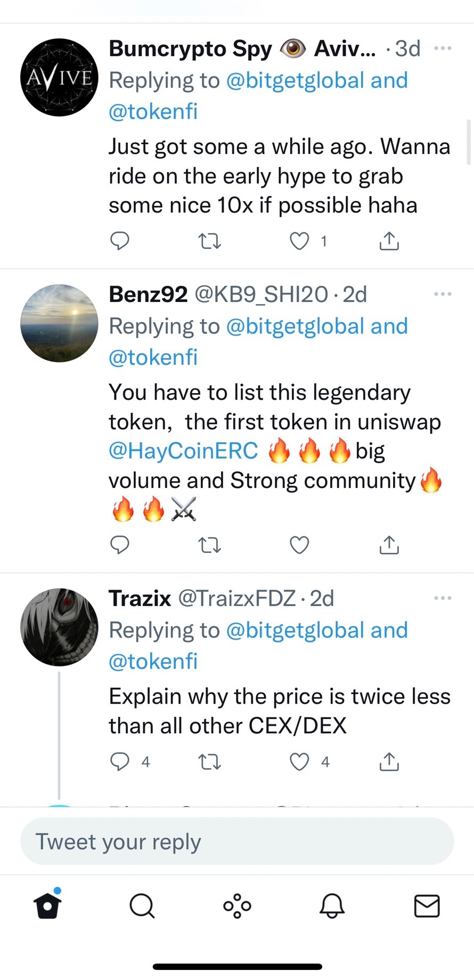Reply to Bumcrypto Spy's tweet

(120, 241)
